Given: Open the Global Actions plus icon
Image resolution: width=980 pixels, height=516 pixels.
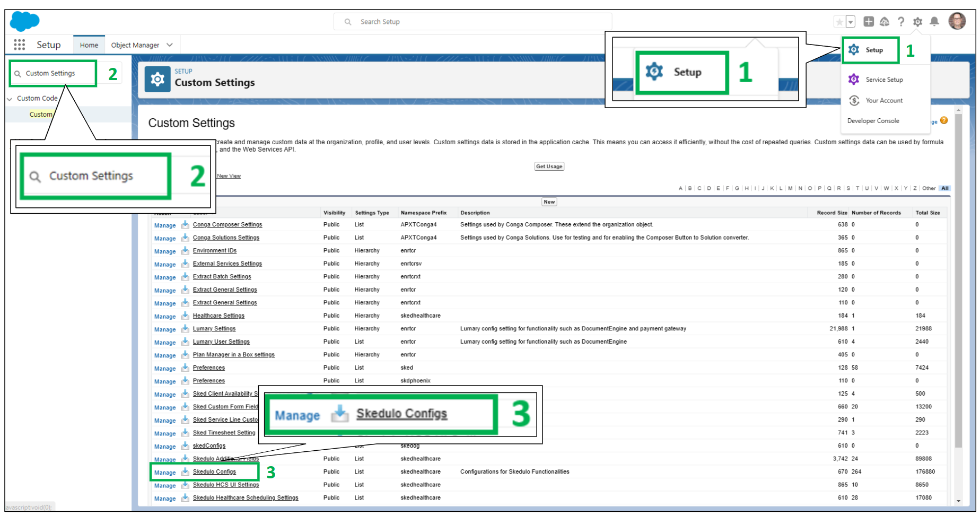Looking at the screenshot, I should tap(869, 22).
